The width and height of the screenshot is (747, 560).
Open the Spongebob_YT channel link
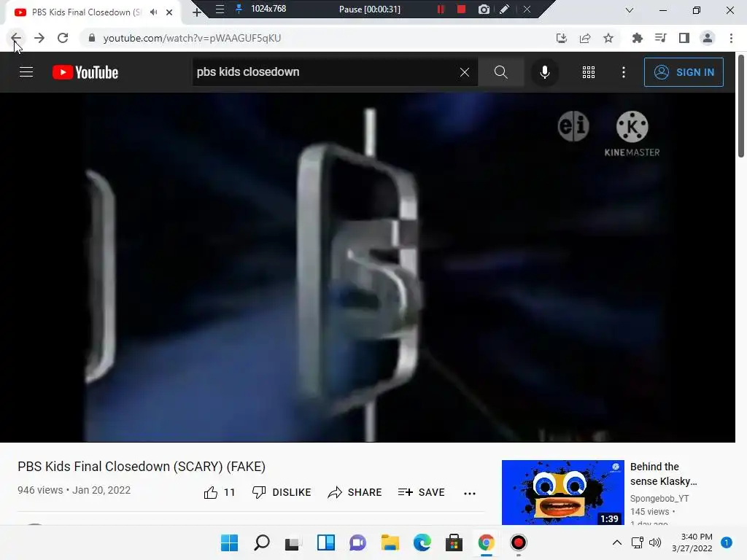tap(659, 499)
